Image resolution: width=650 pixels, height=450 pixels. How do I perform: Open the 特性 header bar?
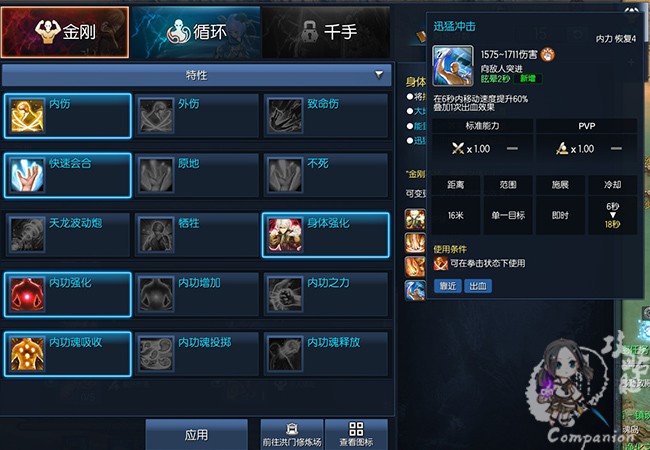196,75
